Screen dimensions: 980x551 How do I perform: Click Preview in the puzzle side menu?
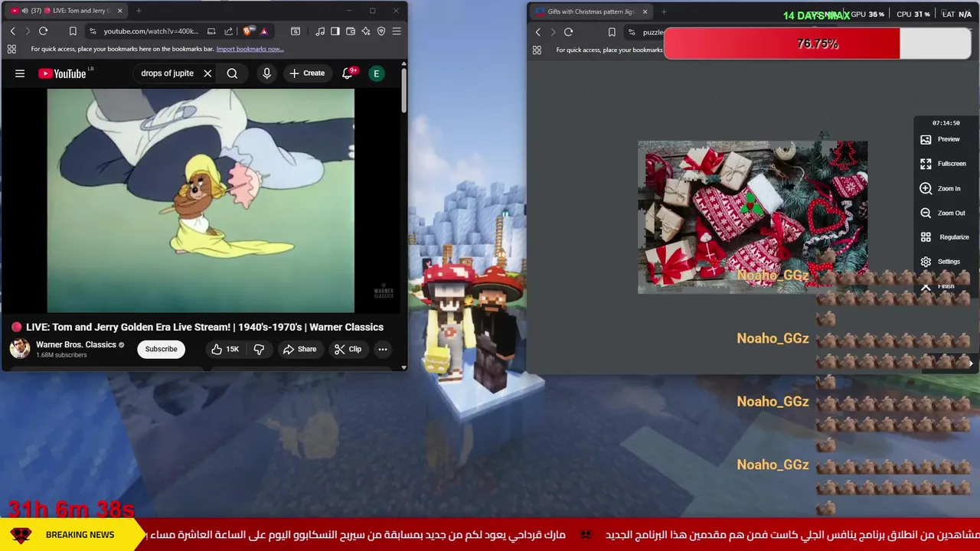(x=940, y=139)
